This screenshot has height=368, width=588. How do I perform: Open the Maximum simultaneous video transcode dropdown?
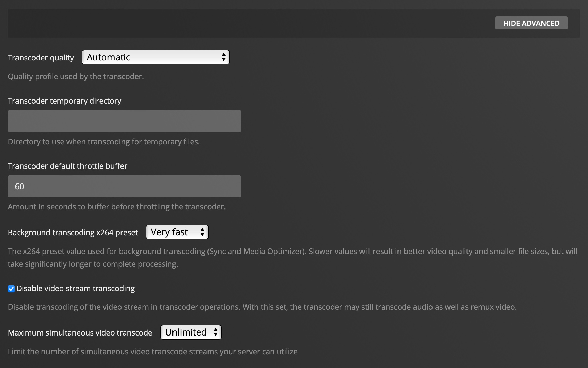[191, 332]
